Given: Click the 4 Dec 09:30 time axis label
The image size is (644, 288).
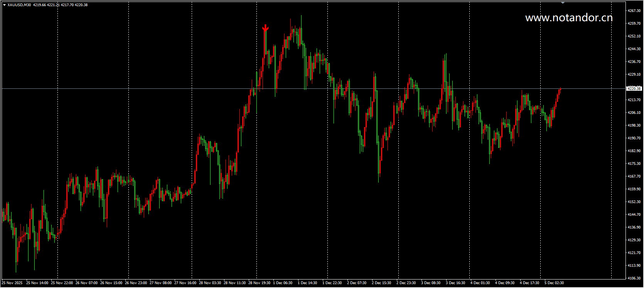Looking at the screenshot, I should point(505,283).
